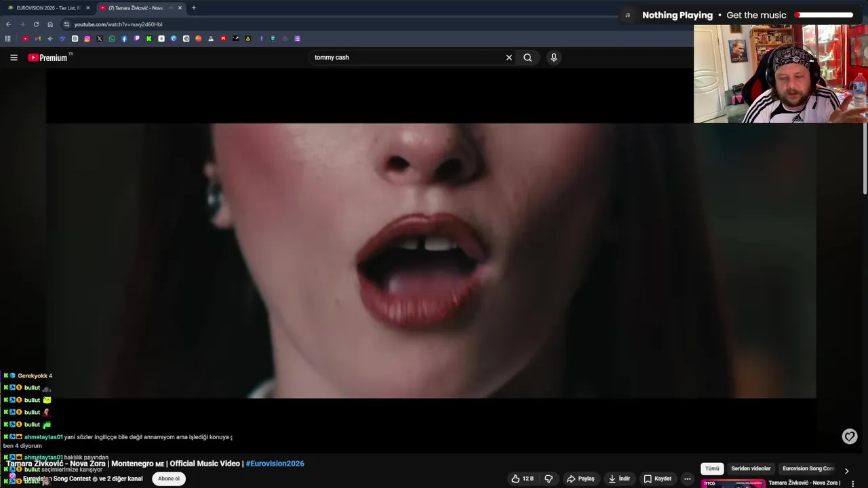Click the webcam overlay of the streamer
The height and width of the screenshot is (488, 868).
[781, 74]
